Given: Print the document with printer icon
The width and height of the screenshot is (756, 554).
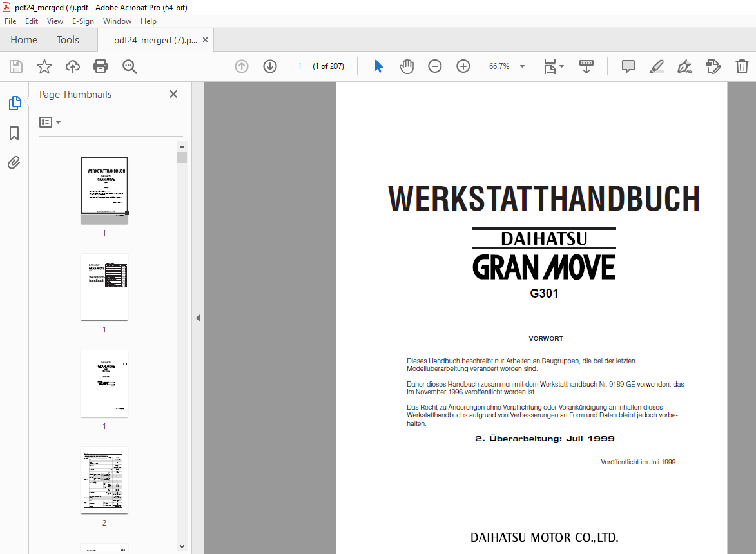Looking at the screenshot, I should [x=101, y=66].
